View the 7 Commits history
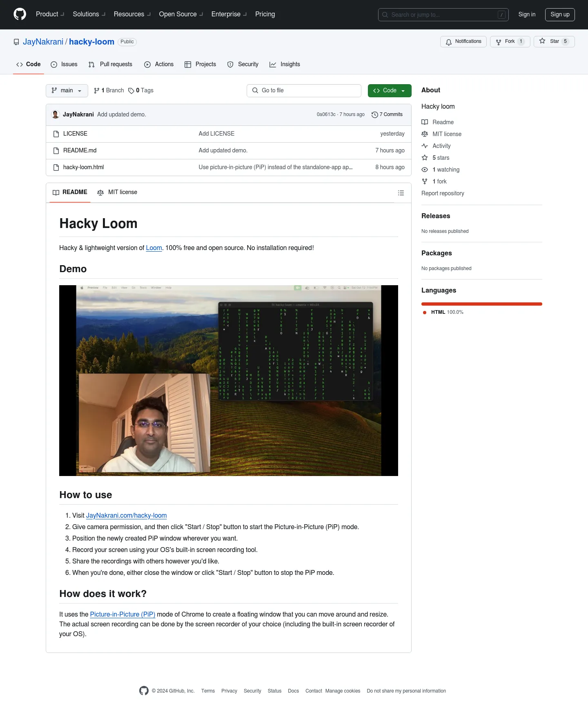Viewport: 588px width, 713px height. point(387,114)
